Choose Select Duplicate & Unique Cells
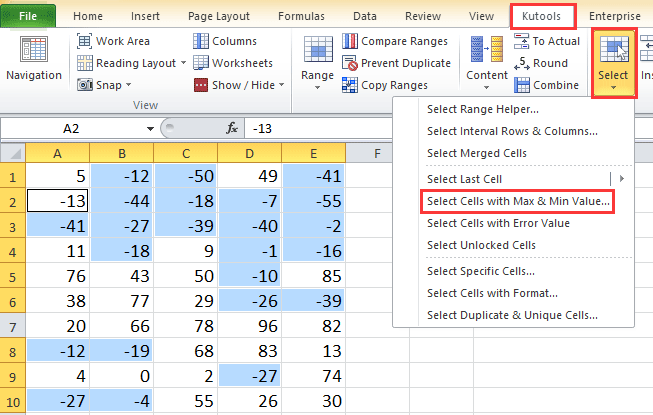This screenshot has width=653, height=415. click(513, 315)
